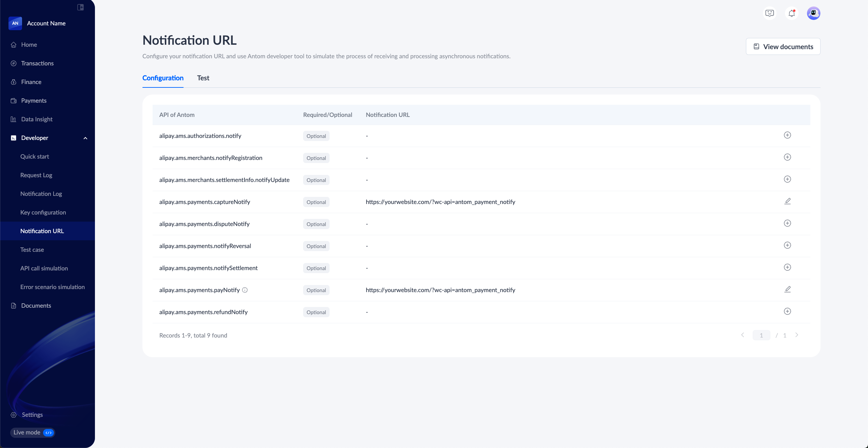This screenshot has height=448, width=868.
Task: Go to the previous page of records
Action: tap(743, 335)
